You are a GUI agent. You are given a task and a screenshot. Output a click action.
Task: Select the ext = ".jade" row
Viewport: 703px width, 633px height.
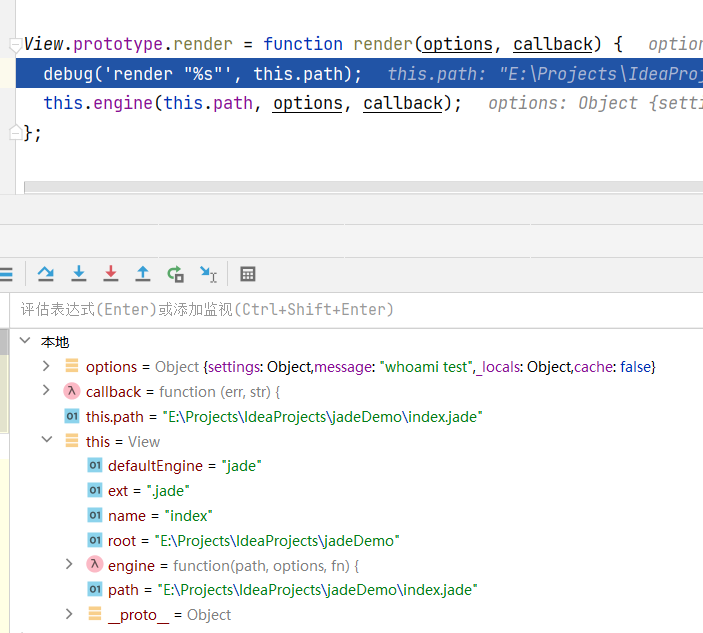[356, 490]
